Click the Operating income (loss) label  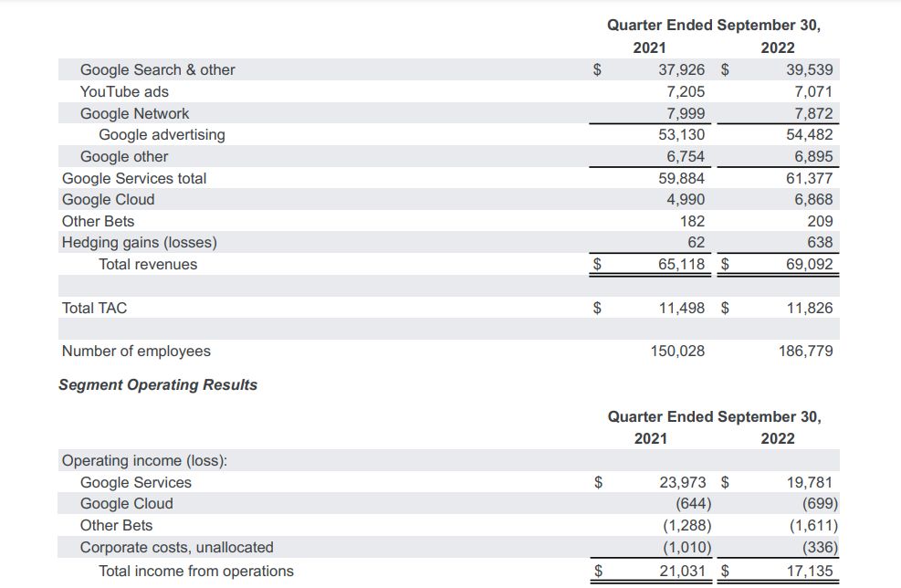144,460
